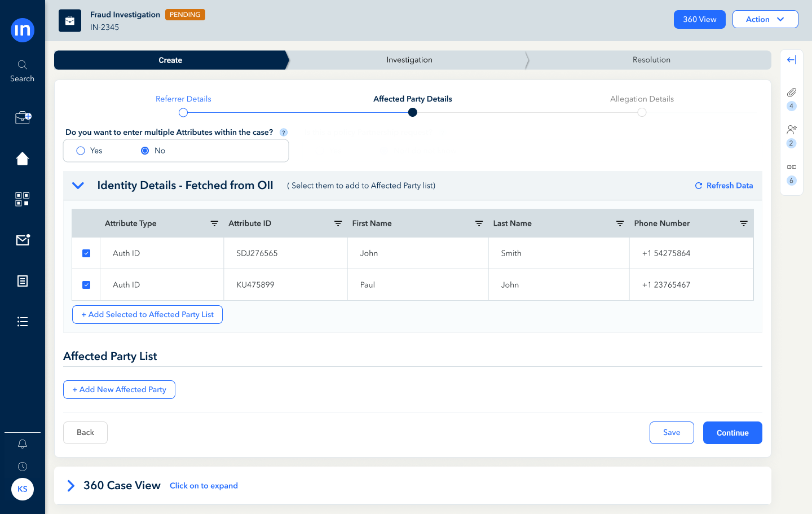Go to the Referrer Details step
The height and width of the screenshot is (514, 812).
click(183, 112)
